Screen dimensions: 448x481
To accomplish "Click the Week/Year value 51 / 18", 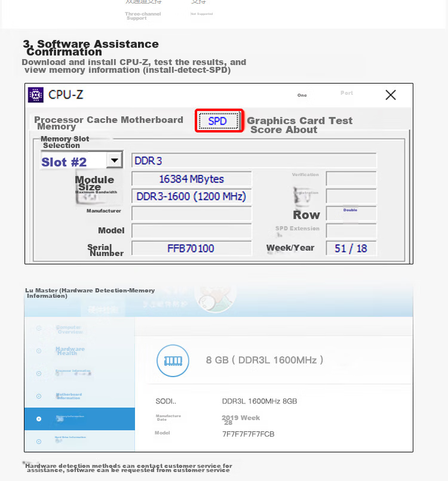I will (x=351, y=248).
